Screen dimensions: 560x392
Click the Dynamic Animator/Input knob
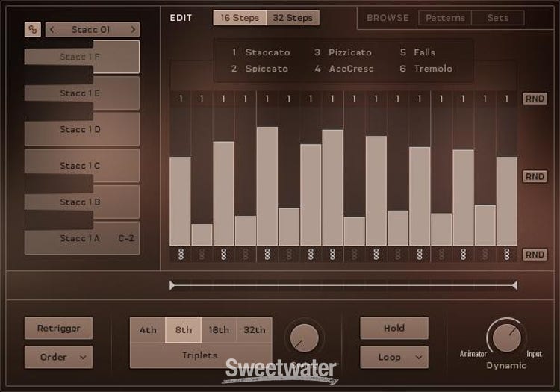tap(505, 337)
